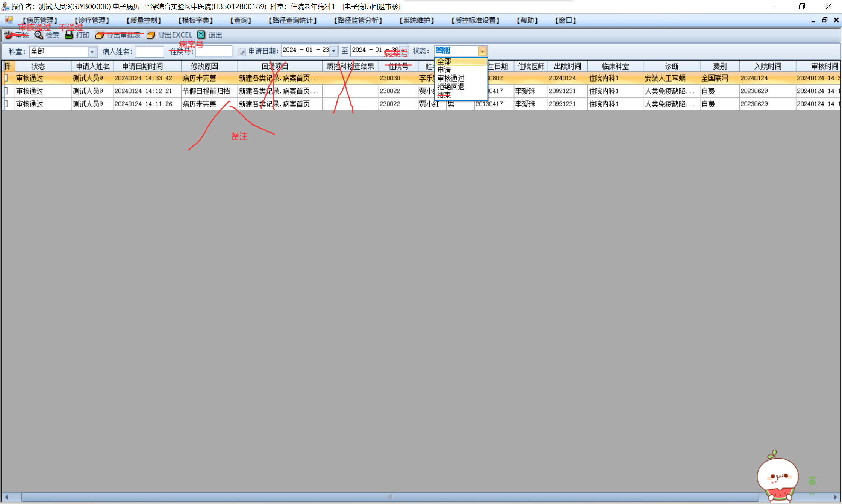Check the 14:12:21 row's selection checkbox

coord(6,91)
